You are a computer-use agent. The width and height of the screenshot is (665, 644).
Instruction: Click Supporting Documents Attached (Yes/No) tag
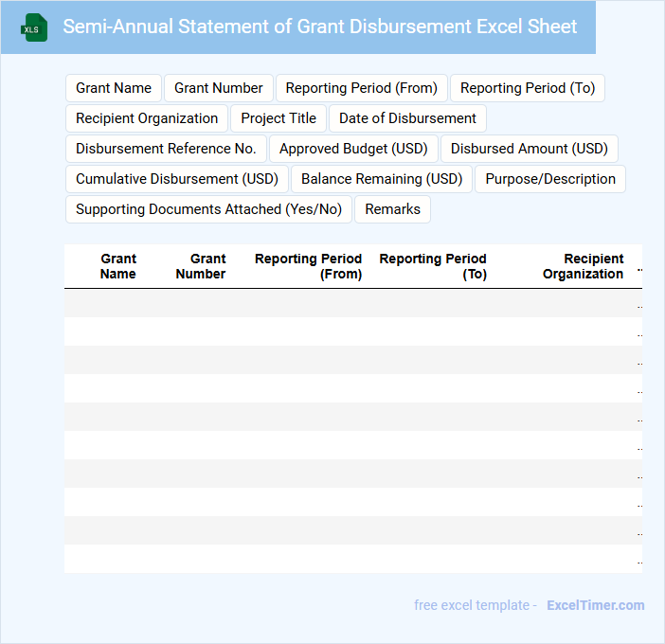tap(208, 209)
